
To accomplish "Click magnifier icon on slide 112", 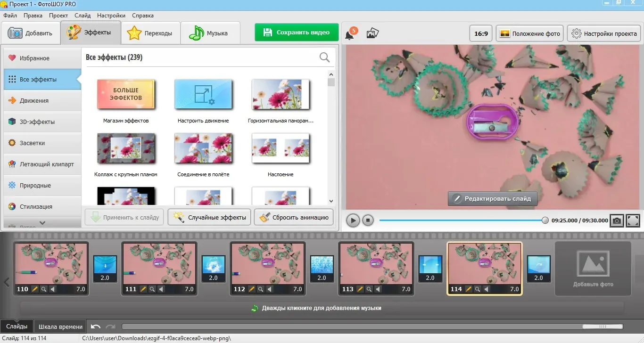I will tap(261, 289).
